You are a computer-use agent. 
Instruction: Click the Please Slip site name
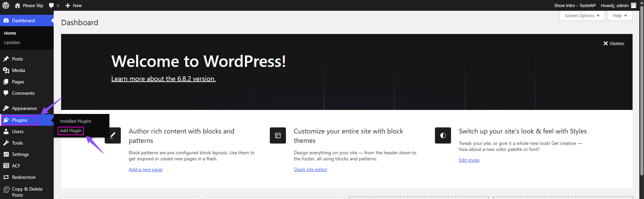[33, 5]
